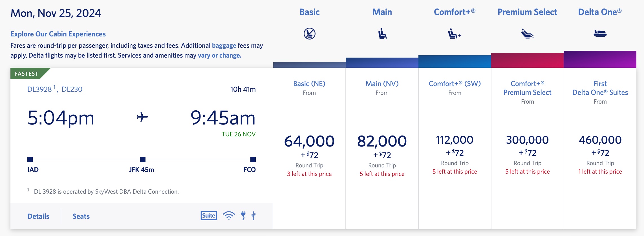
Task: Select the Delta One column header
Action: point(600,12)
